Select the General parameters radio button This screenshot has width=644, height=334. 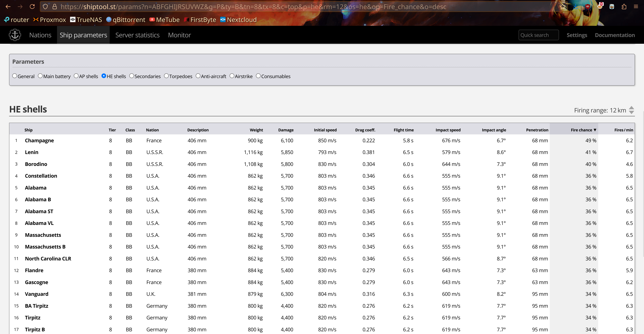coord(15,76)
